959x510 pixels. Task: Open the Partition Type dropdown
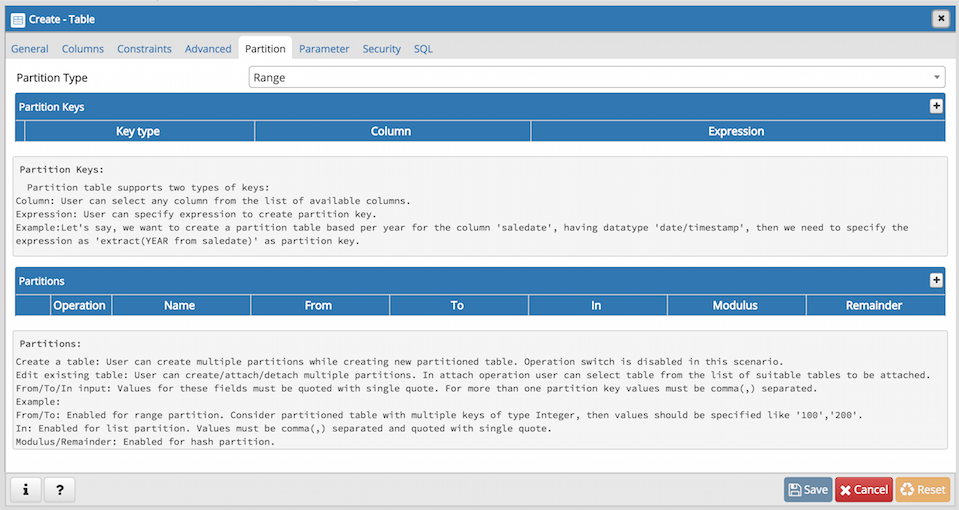tap(596, 78)
